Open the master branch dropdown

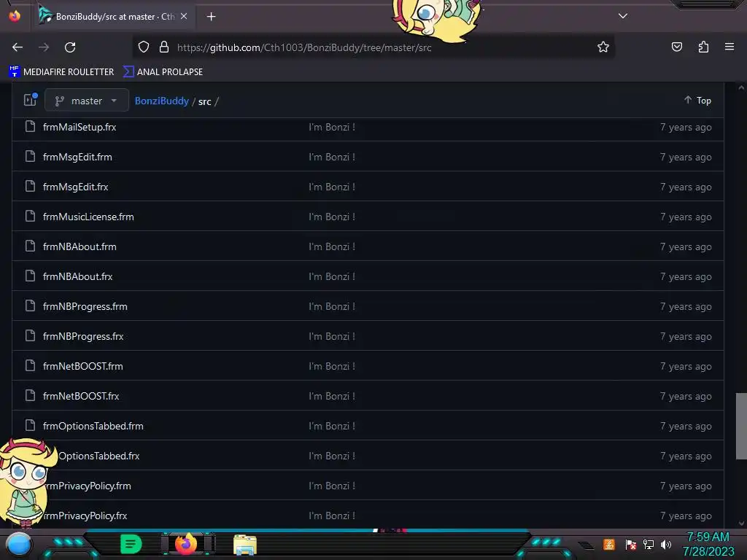[87, 101]
